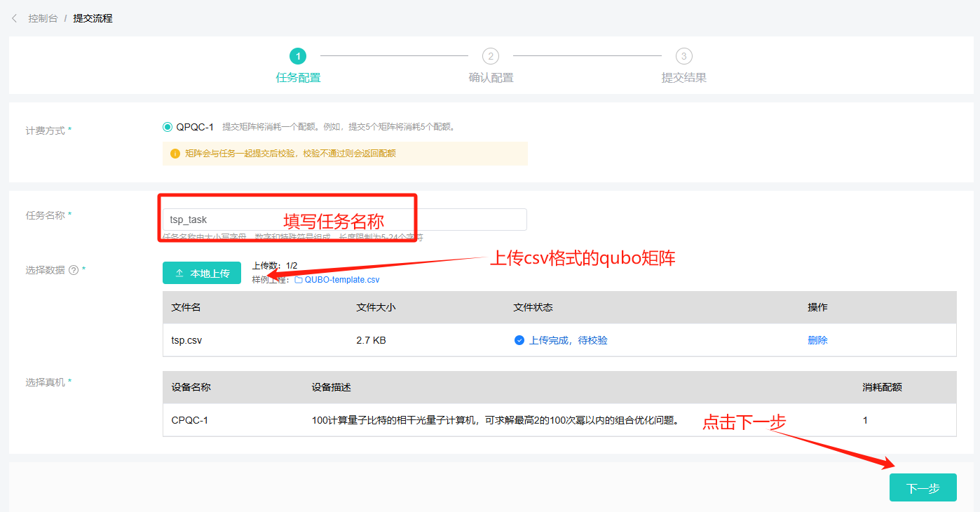The height and width of the screenshot is (512, 980).
Task: Click the 文件状态 column header
Action: [x=533, y=307]
